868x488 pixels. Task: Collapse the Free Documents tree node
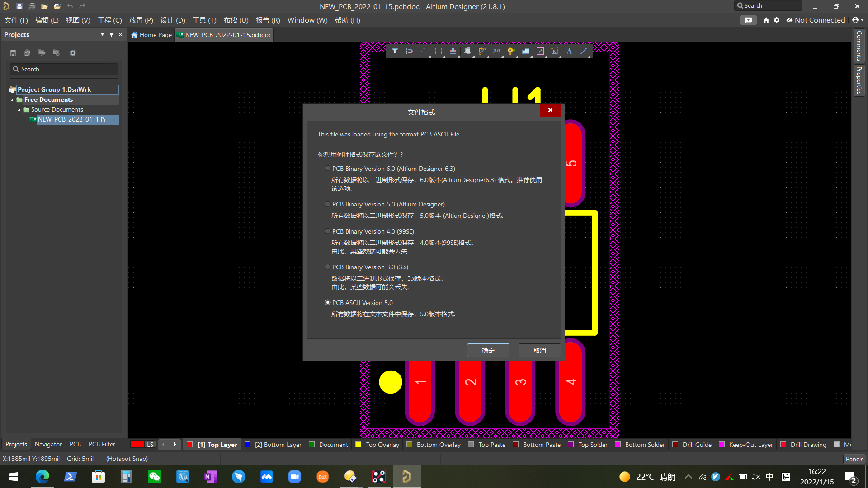click(x=12, y=99)
